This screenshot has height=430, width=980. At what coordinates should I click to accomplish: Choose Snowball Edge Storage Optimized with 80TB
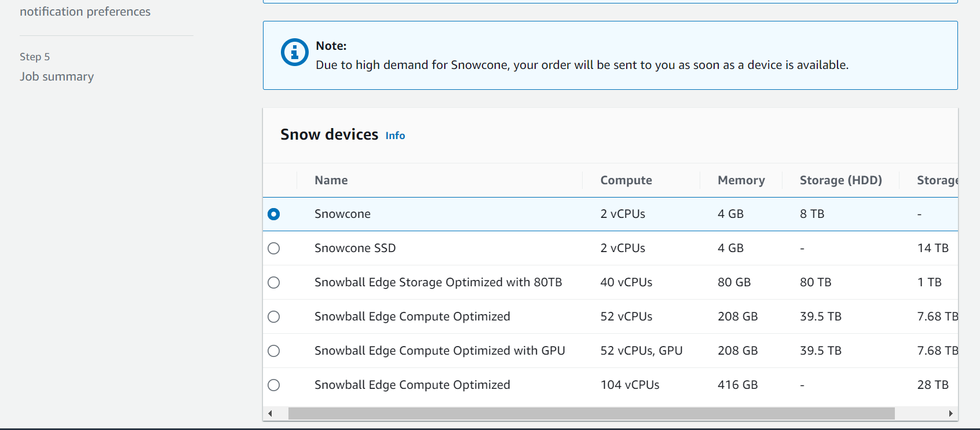click(x=274, y=283)
